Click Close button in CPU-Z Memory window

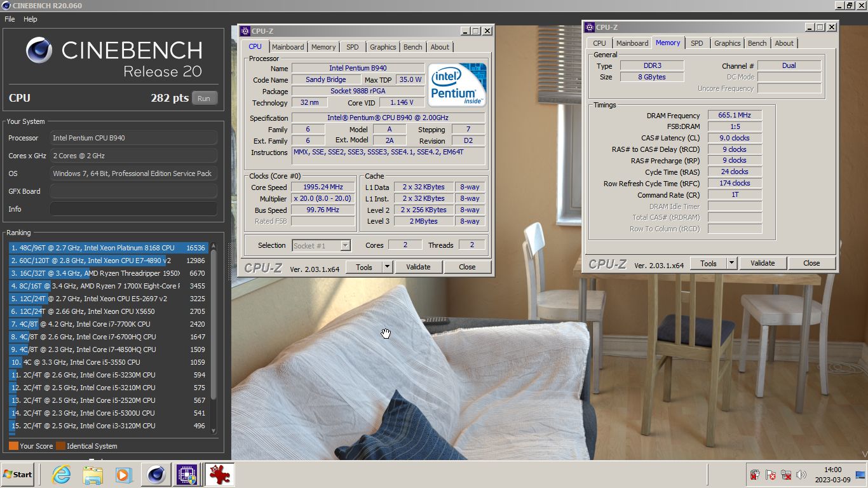click(x=811, y=263)
